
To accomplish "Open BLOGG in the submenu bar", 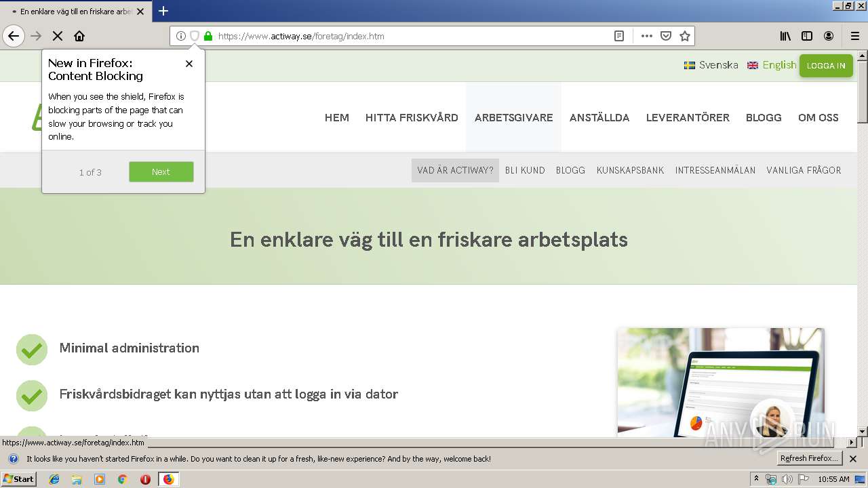I will pos(570,171).
